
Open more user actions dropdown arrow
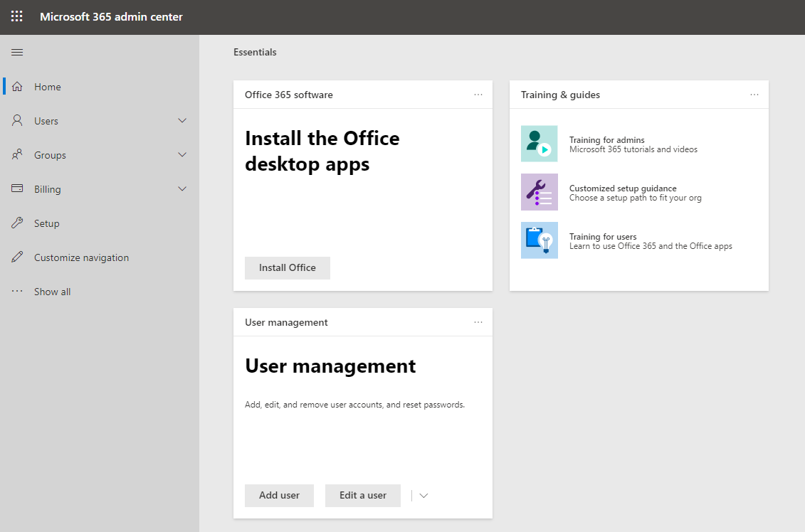423,496
